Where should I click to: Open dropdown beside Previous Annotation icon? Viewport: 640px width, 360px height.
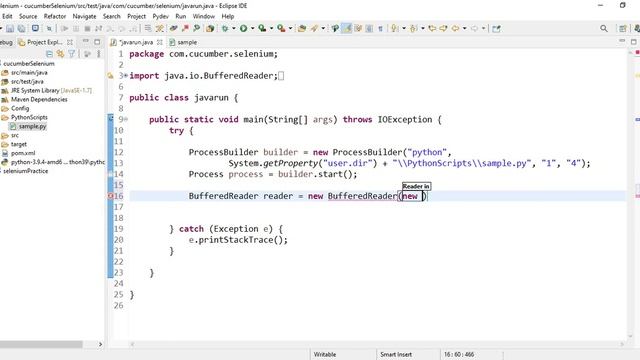[422, 29]
